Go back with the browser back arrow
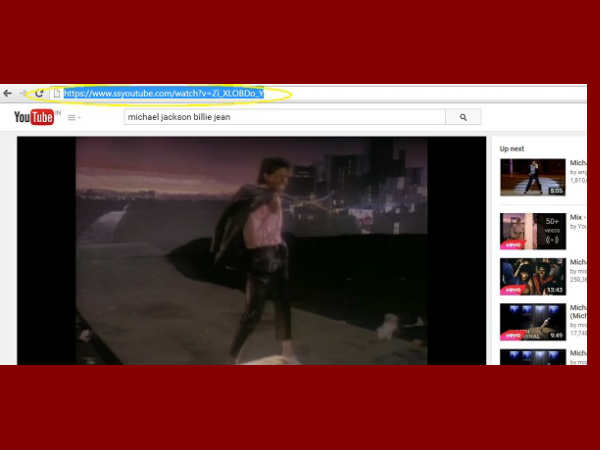 coord(8,93)
